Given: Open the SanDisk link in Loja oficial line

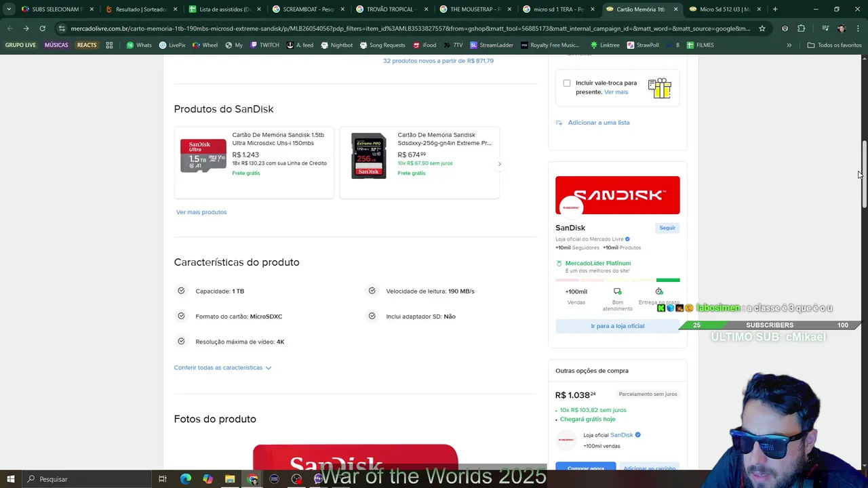Looking at the screenshot, I should pyautogui.click(x=622, y=435).
